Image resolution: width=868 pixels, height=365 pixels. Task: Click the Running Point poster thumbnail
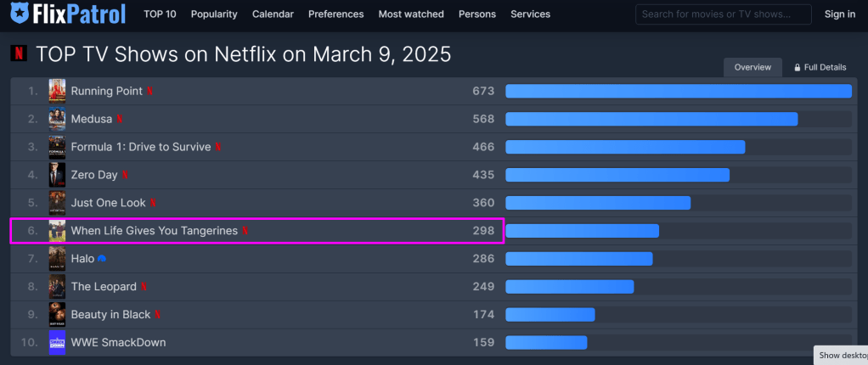(x=57, y=91)
